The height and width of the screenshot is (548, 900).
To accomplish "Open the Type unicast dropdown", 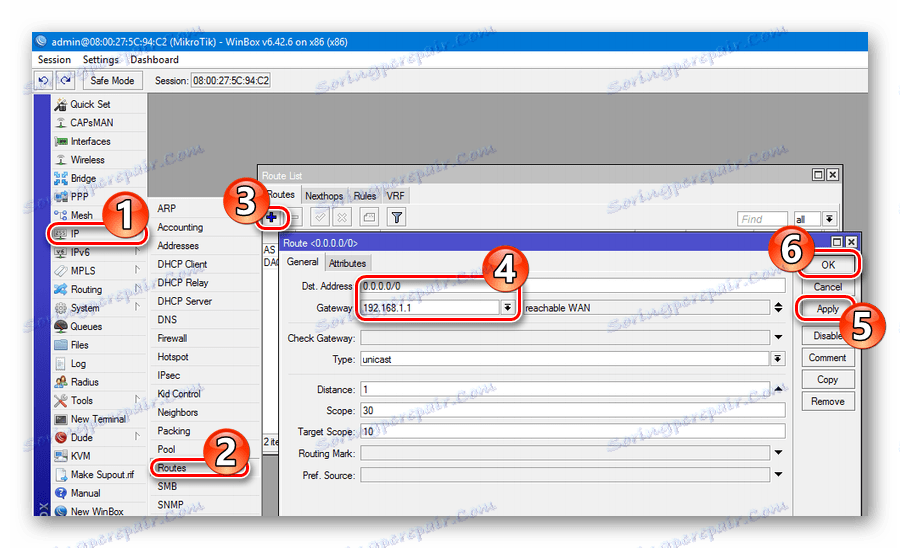I will [x=777, y=359].
